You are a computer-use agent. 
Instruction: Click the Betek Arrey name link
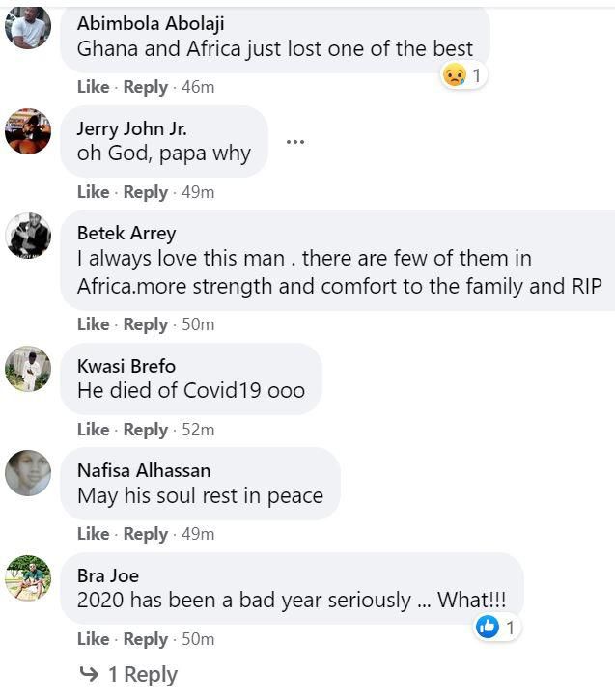[x=126, y=233]
